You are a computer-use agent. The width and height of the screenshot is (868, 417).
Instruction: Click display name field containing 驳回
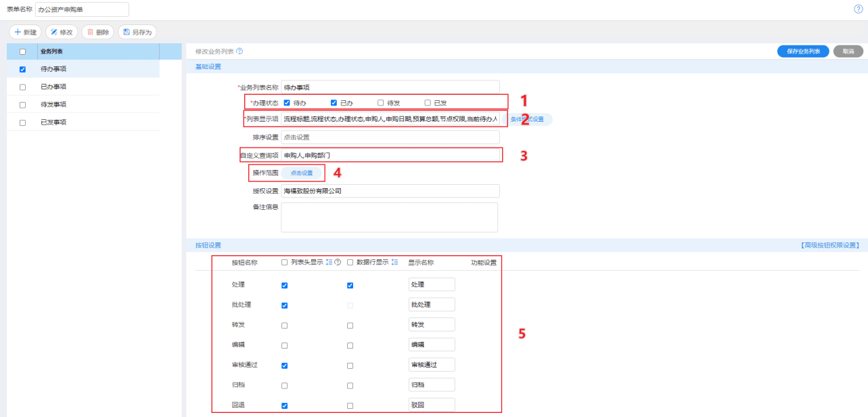(432, 405)
